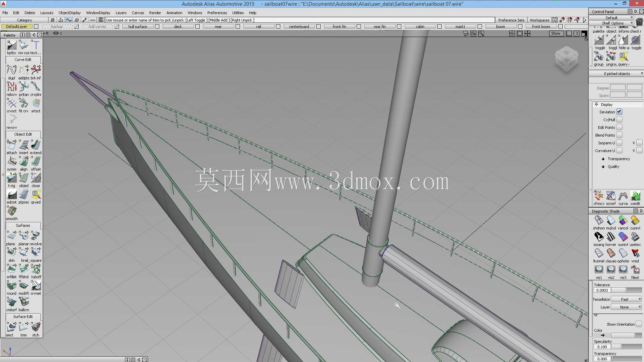This screenshot has height=362, width=644.
Task: Open the Default shelf dropdown
Action: (612, 17)
